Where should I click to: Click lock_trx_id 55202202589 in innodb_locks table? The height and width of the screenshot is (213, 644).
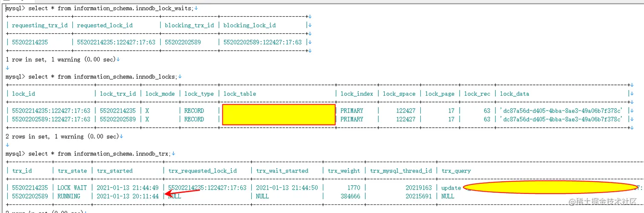point(118,119)
